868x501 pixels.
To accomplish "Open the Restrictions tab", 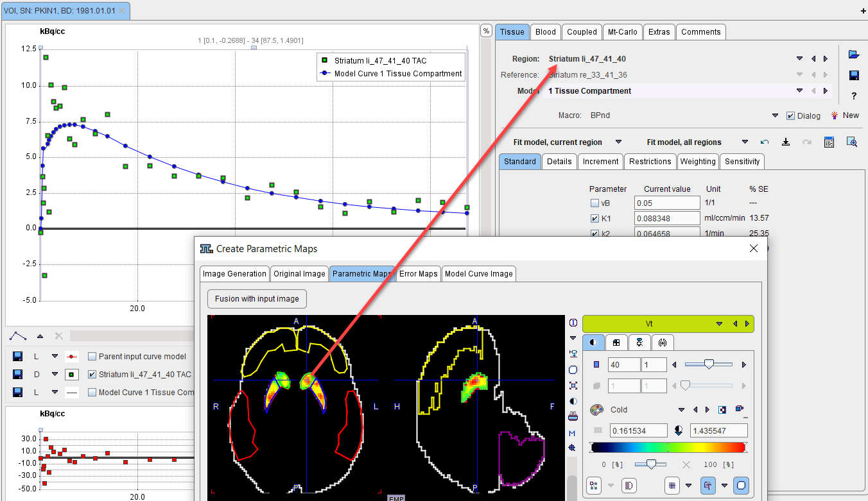I will [x=650, y=161].
